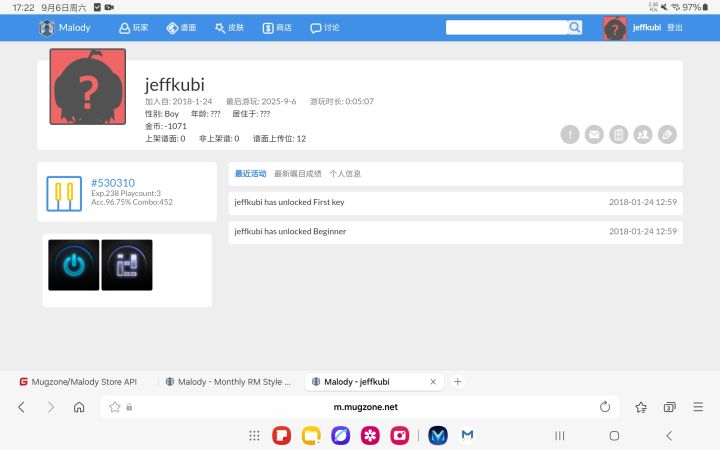The height and width of the screenshot is (450, 720).
Task: Select the 最近活动 tab
Action: (x=250, y=174)
